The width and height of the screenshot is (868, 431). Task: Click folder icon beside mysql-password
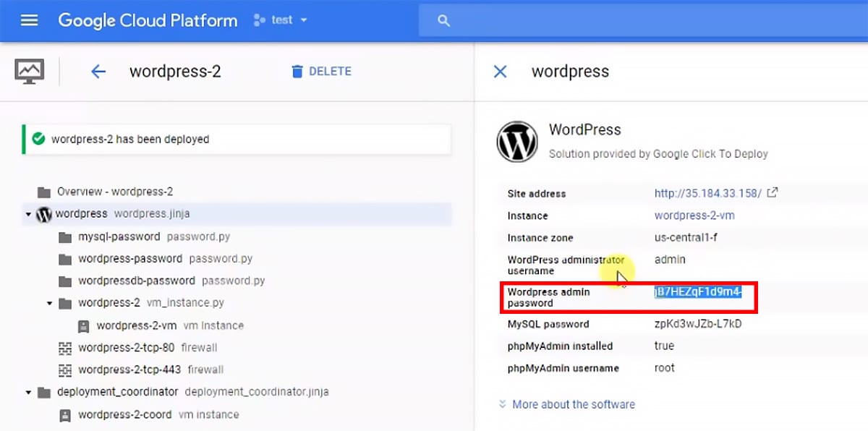65,236
